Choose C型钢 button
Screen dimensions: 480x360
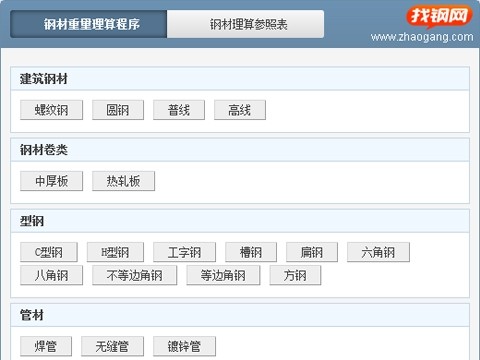click(49, 252)
